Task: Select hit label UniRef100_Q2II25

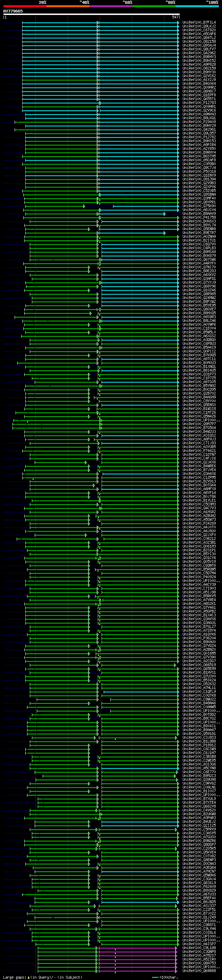Action: point(199,826)
